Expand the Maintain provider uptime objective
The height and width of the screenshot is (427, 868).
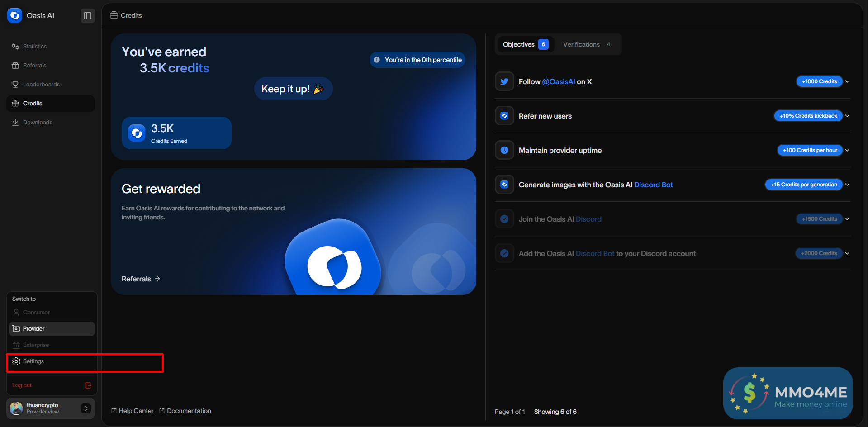pyautogui.click(x=847, y=150)
